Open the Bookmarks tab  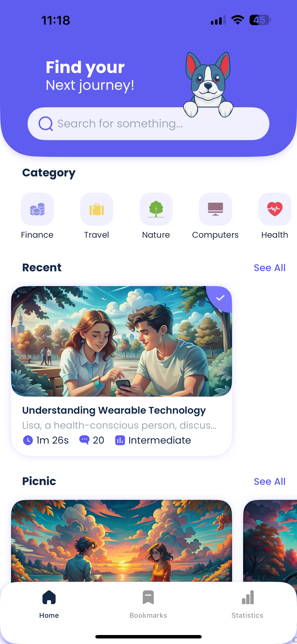(148, 604)
